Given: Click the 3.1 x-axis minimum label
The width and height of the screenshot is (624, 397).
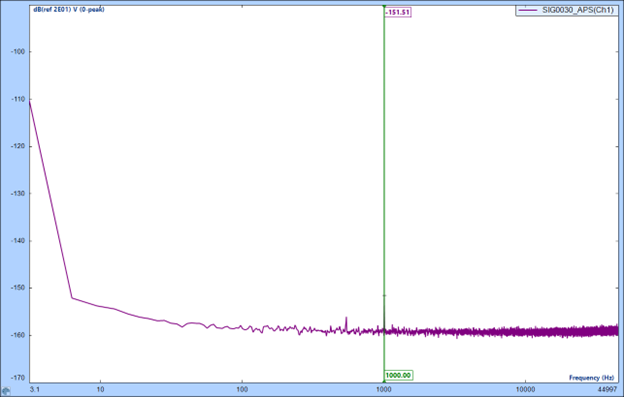Looking at the screenshot, I should 35,389.
